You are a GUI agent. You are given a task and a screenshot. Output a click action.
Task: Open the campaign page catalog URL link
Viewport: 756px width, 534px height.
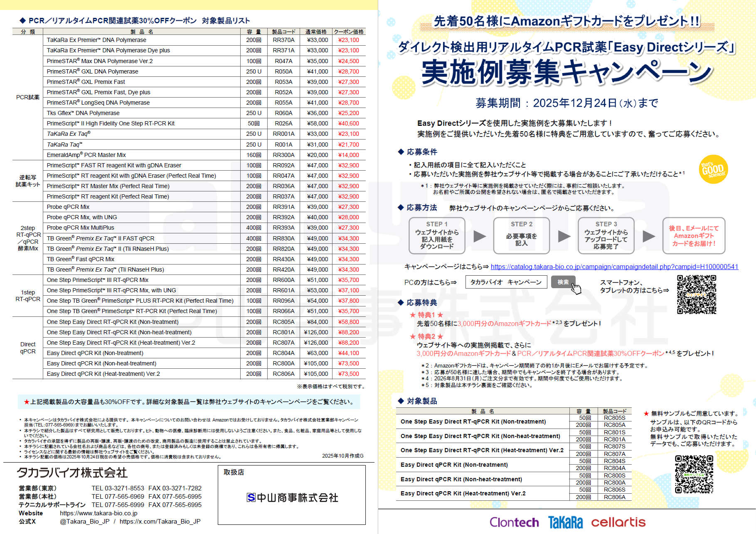(614, 267)
